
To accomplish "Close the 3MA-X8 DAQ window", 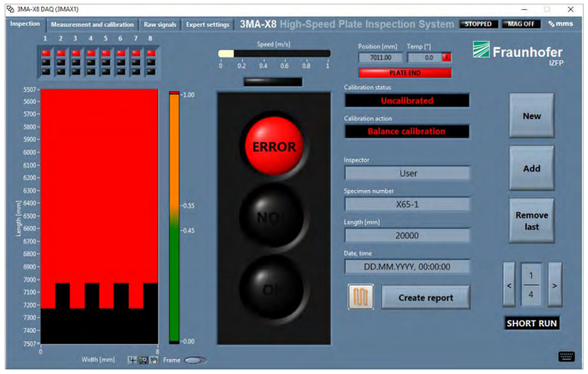I will [570, 9].
